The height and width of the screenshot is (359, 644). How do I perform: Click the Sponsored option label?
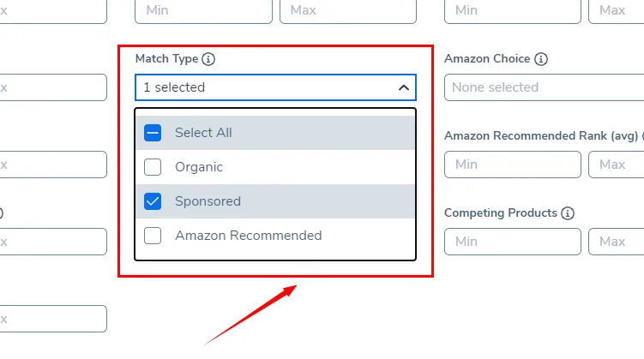[x=208, y=201]
